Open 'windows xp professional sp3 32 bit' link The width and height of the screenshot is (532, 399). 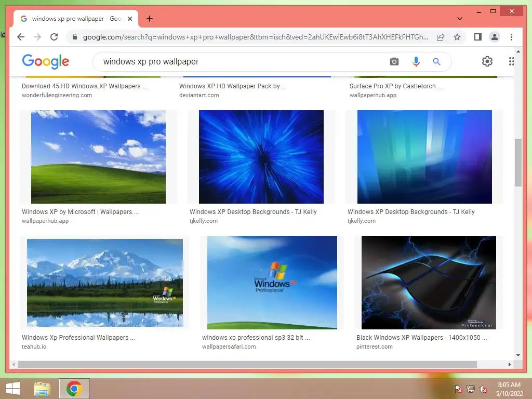tap(256, 338)
